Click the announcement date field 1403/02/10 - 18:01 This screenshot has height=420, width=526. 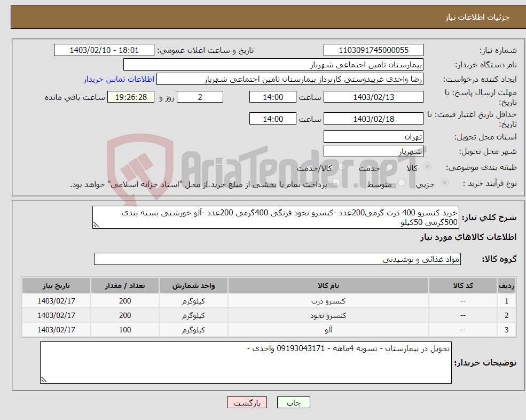104,50
